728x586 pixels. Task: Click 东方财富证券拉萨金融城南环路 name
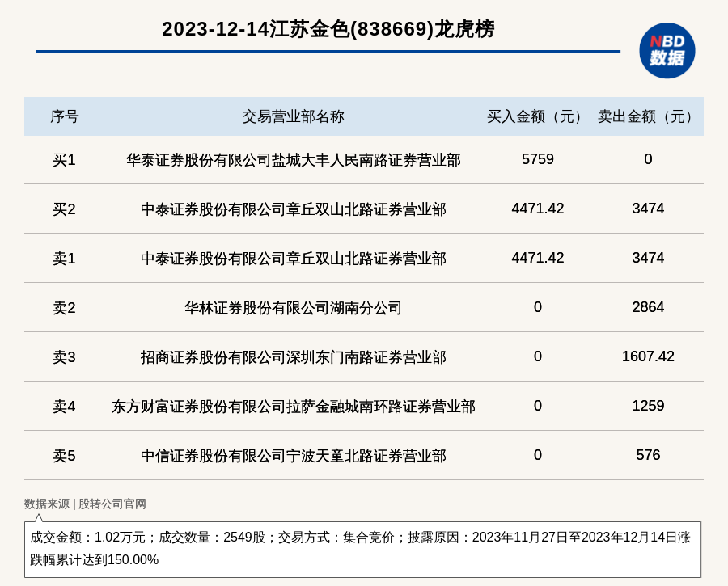294,407
